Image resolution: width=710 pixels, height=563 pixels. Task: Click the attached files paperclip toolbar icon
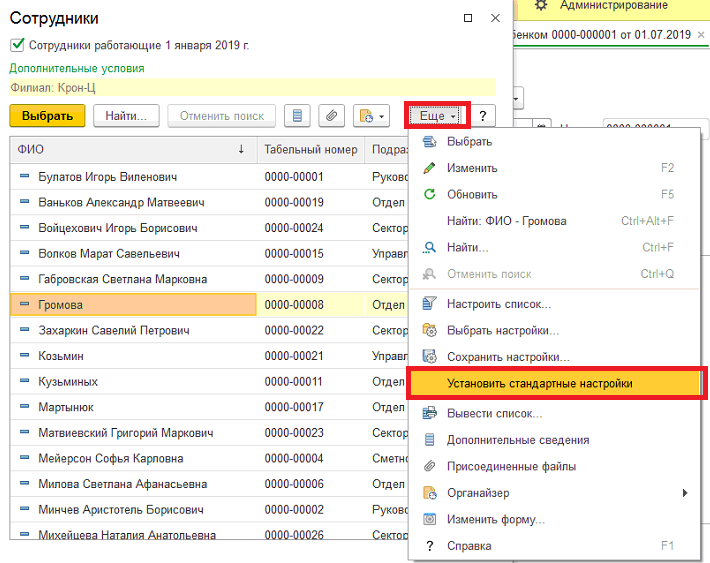331,116
